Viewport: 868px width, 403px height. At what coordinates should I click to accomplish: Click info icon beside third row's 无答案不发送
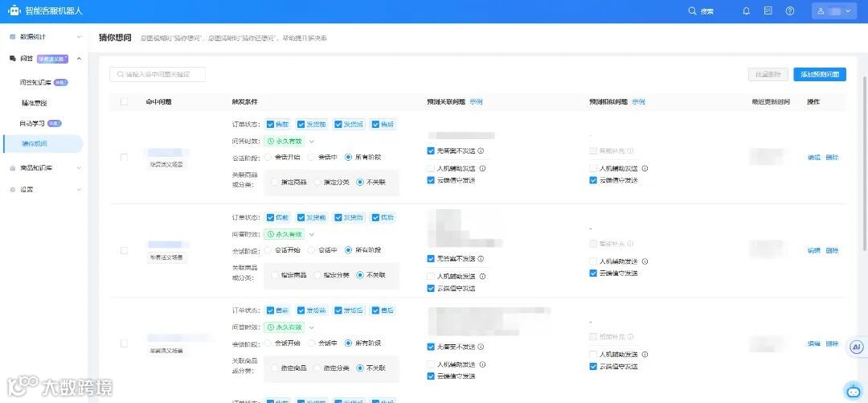[481, 347]
